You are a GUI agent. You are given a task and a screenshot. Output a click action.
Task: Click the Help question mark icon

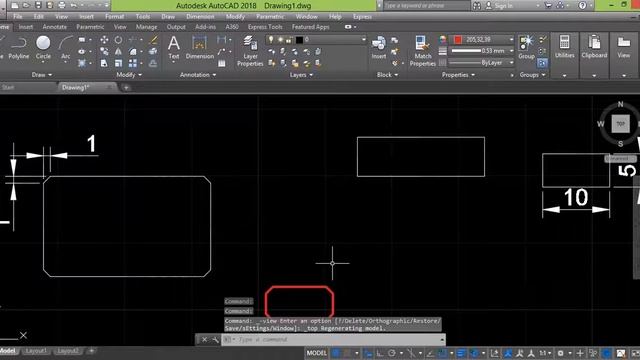(x=582, y=5)
